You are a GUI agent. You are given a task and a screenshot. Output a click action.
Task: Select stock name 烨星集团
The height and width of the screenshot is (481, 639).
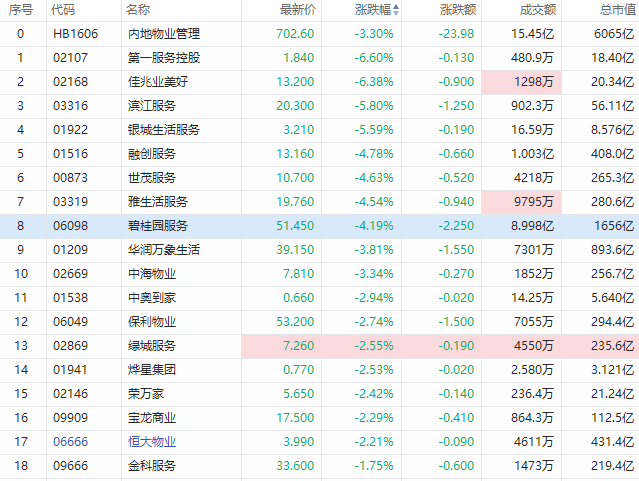tap(152, 370)
